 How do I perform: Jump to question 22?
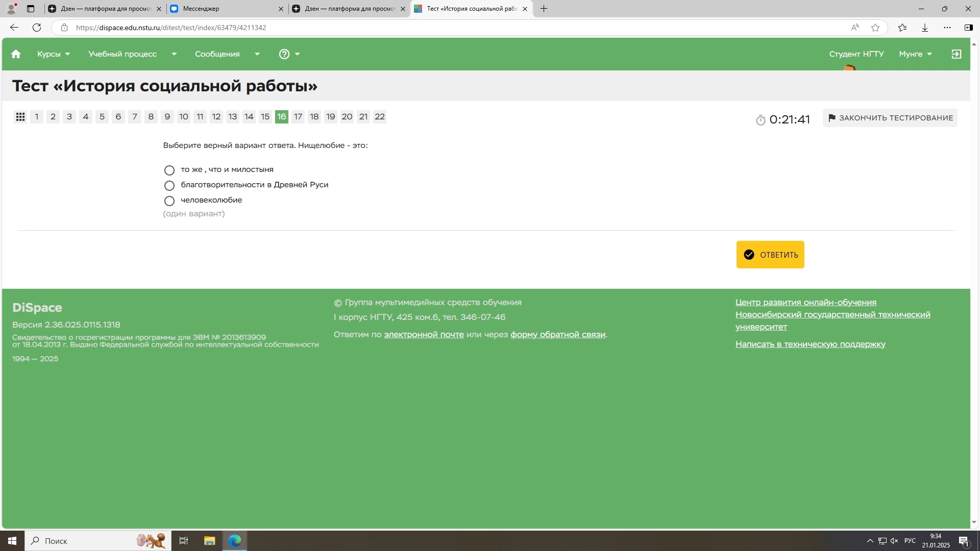(380, 117)
